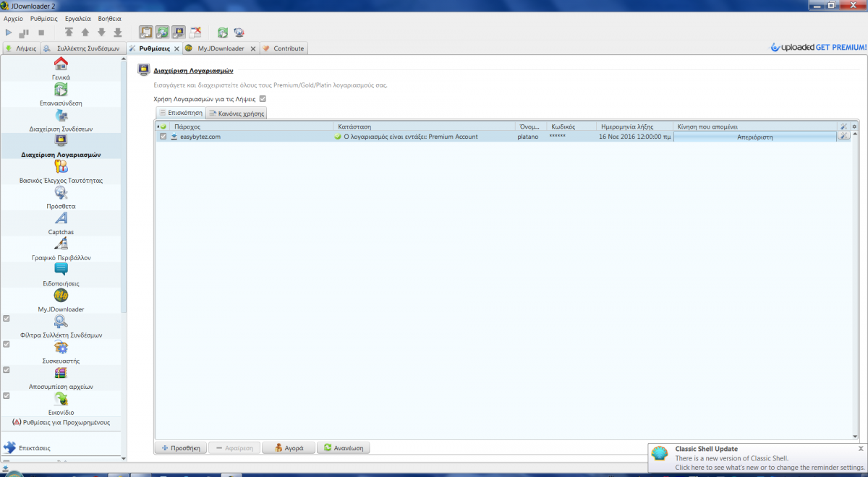This screenshot has height=477, width=868.
Task: Open Διαχείριση Συνδέσεων settings section
Action: click(x=61, y=121)
